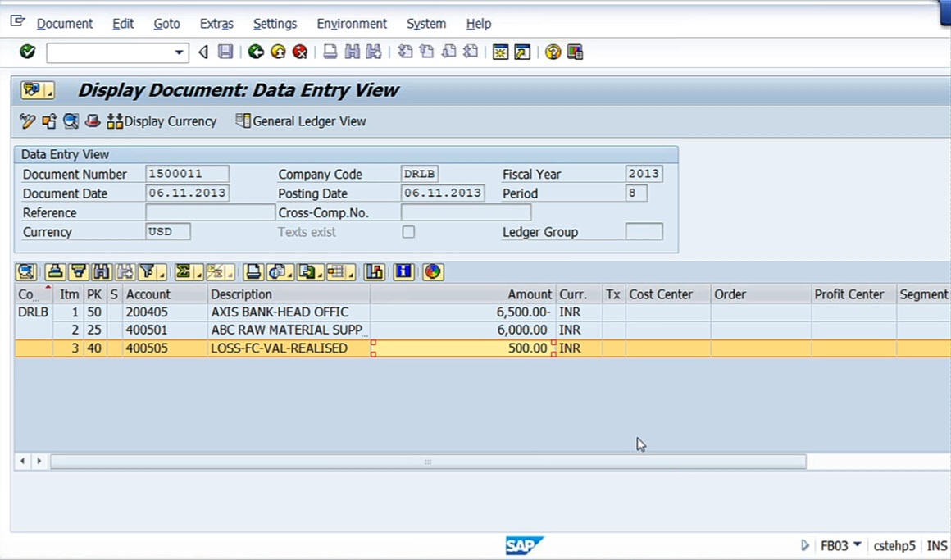Click the standard toolbar Find binoculars icon
Image resolution: width=951 pixels, height=560 pixels.
(x=353, y=52)
